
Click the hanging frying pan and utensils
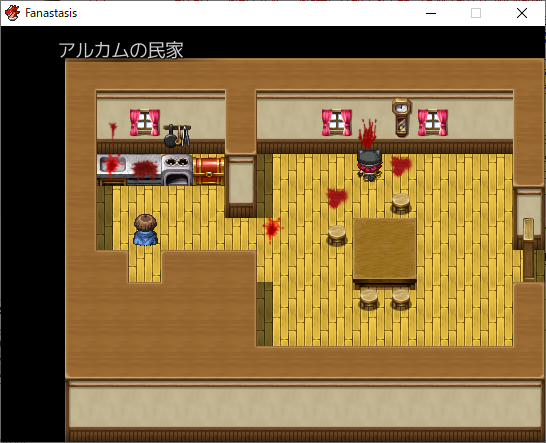coord(177,136)
